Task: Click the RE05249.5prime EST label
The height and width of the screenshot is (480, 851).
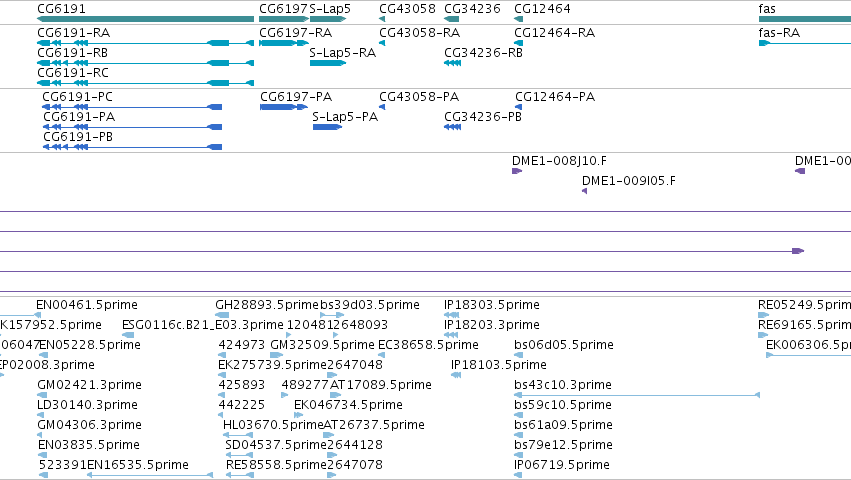Action: (804, 305)
